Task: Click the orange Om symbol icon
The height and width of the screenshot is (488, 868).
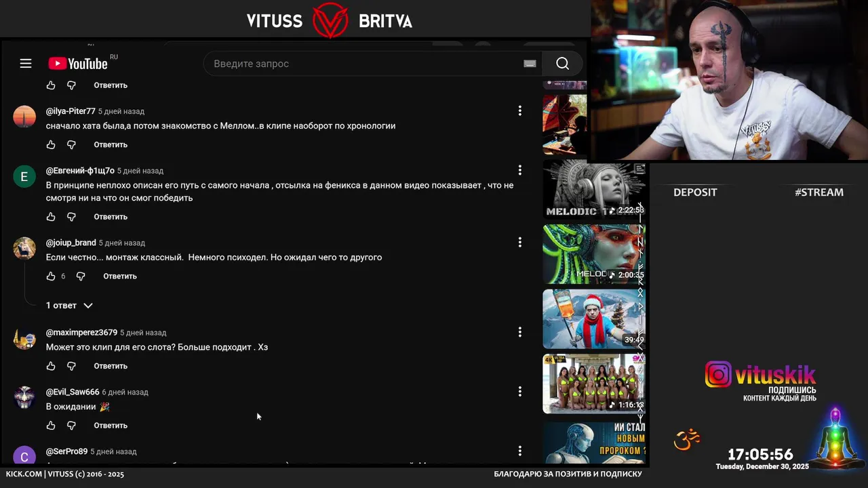Action: tap(686, 440)
